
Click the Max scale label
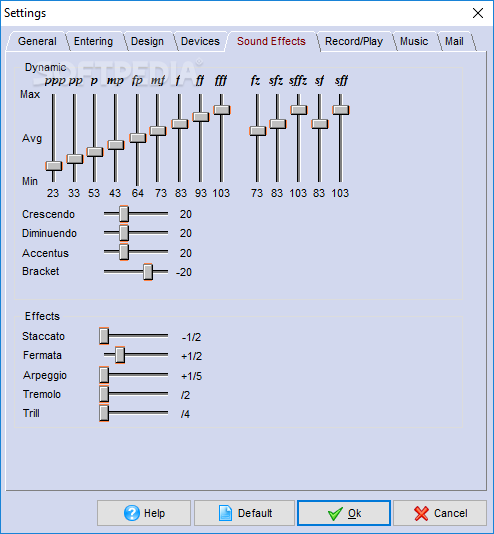point(30,94)
